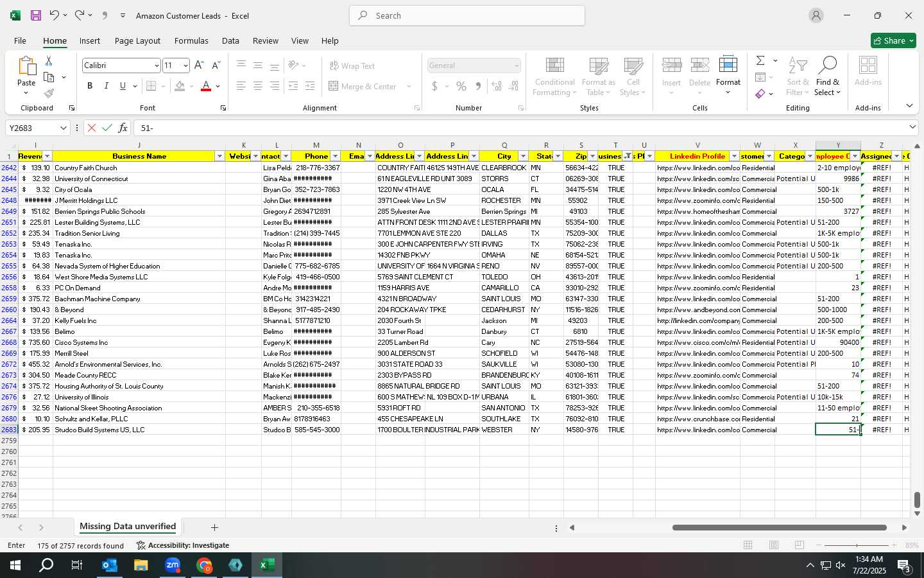Image resolution: width=924 pixels, height=578 pixels.
Task: Apply the fill color bucket
Action: pyautogui.click(x=180, y=86)
